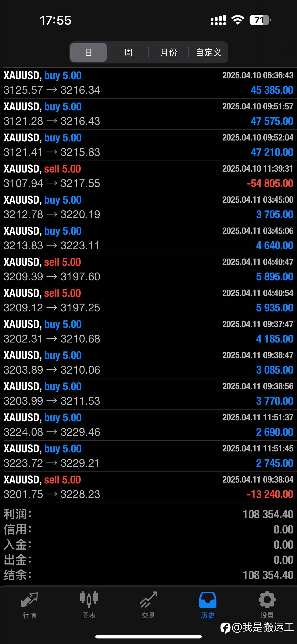The image size is (297, 644).
Task: Tap the Wi-Fi status icon
Action: [238, 20]
